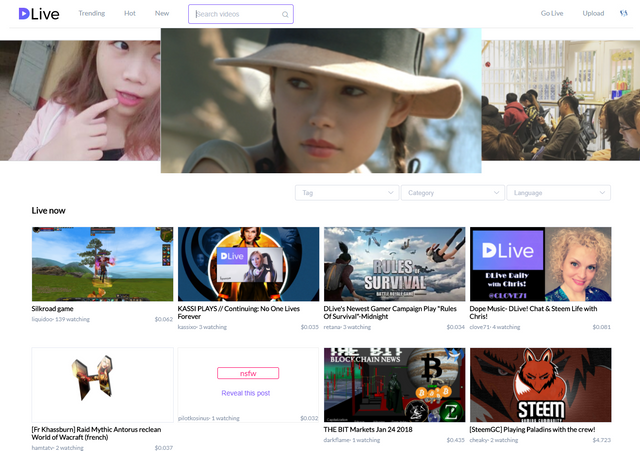640x451 pixels.
Task: Expand the Tag dropdown
Action: tap(347, 193)
